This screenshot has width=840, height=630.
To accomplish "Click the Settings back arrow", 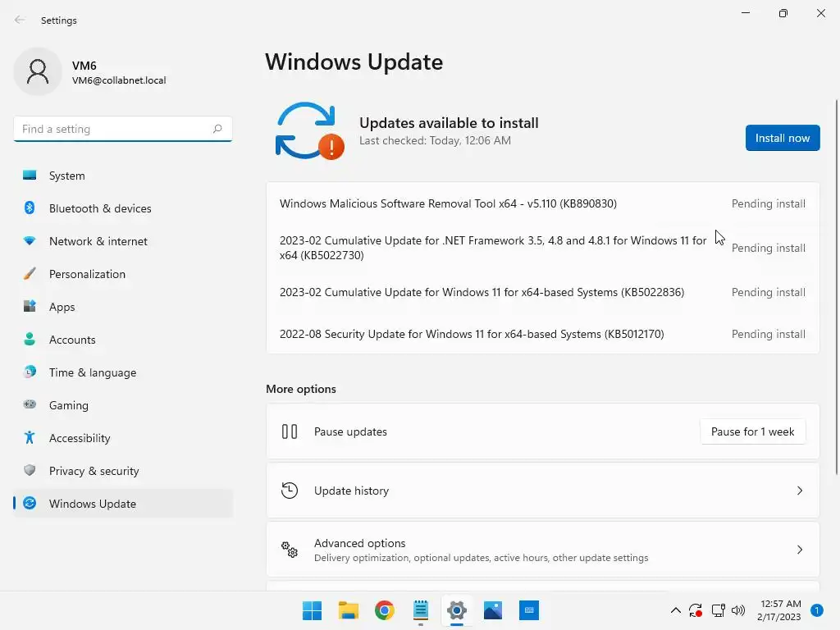I will click(x=20, y=20).
